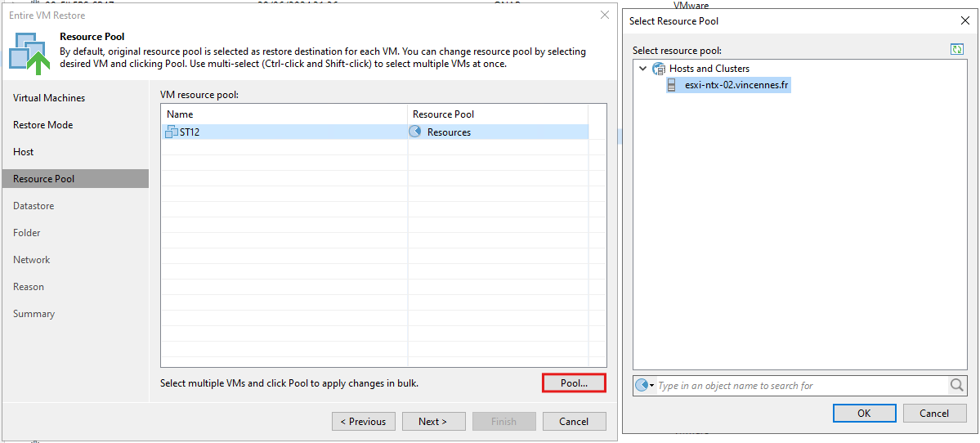Image resolution: width=980 pixels, height=443 pixels.
Task: Select the esxi-ntx-02.vincennes.fr host
Action: (729, 86)
